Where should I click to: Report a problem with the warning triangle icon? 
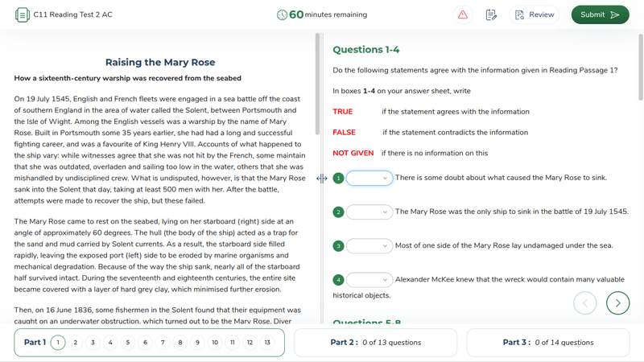[462, 14]
